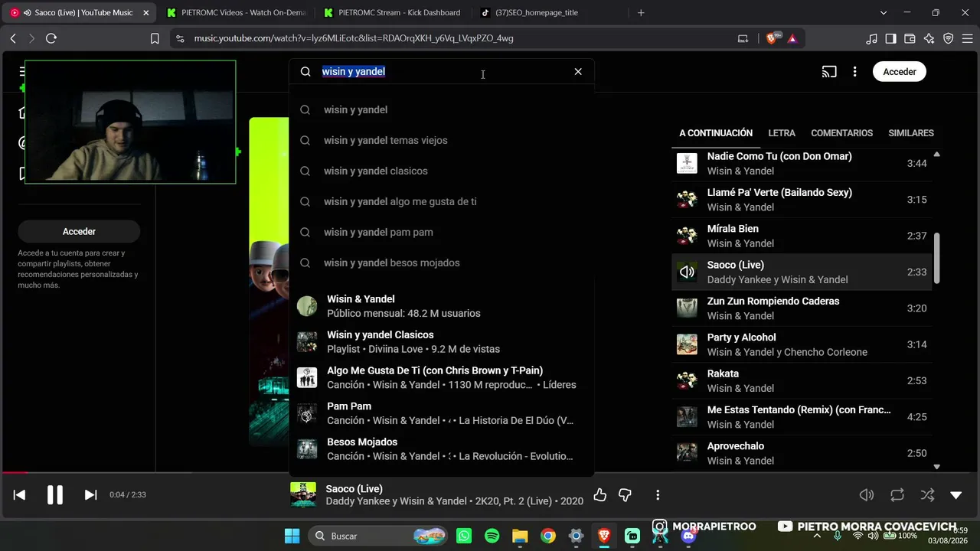This screenshot has height=551, width=980.
Task: Click the Acceder button at top right
Action: 900,72
